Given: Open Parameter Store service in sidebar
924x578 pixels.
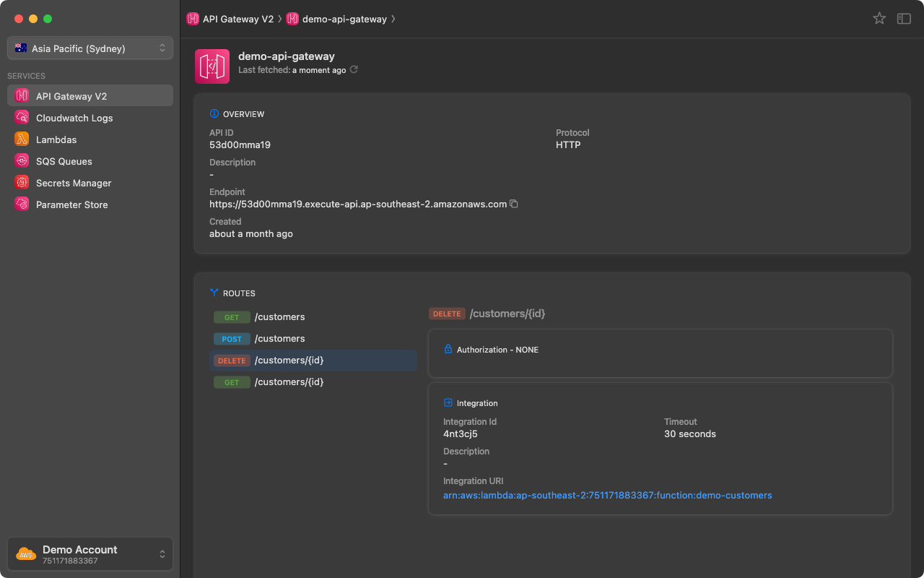Looking at the screenshot, I should (x=90, y=204).
